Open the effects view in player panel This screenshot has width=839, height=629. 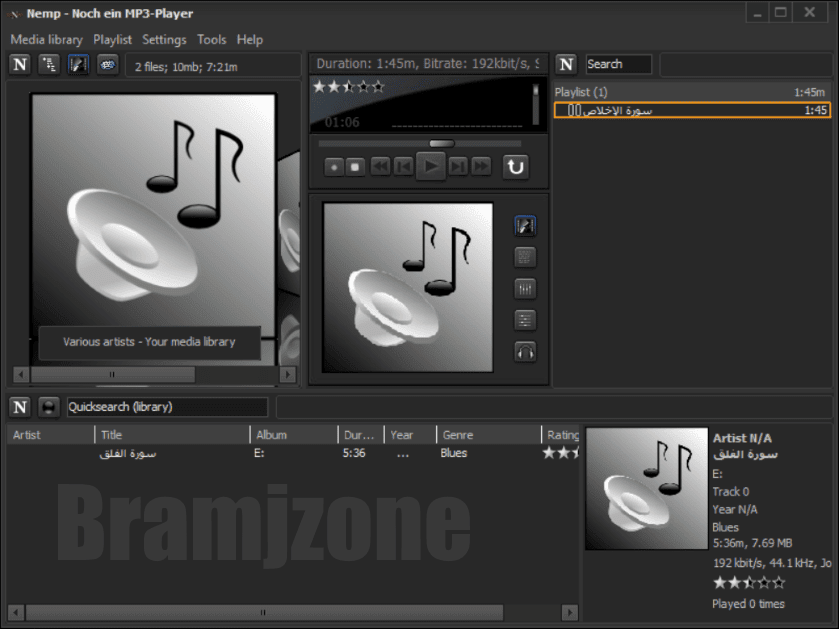pyautogui.click(x=525, y=320)
